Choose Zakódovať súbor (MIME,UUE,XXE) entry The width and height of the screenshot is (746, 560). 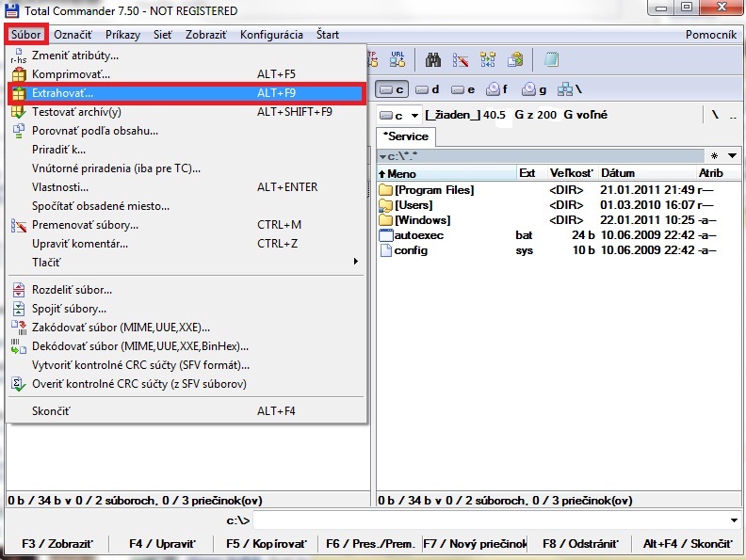click(x=186, y=328)
